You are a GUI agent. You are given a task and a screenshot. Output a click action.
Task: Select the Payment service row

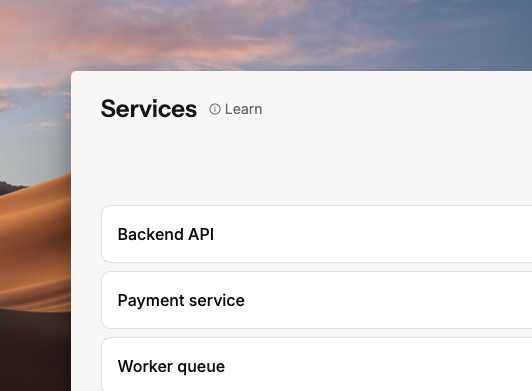pyautogui.click(x=317, y=300)
